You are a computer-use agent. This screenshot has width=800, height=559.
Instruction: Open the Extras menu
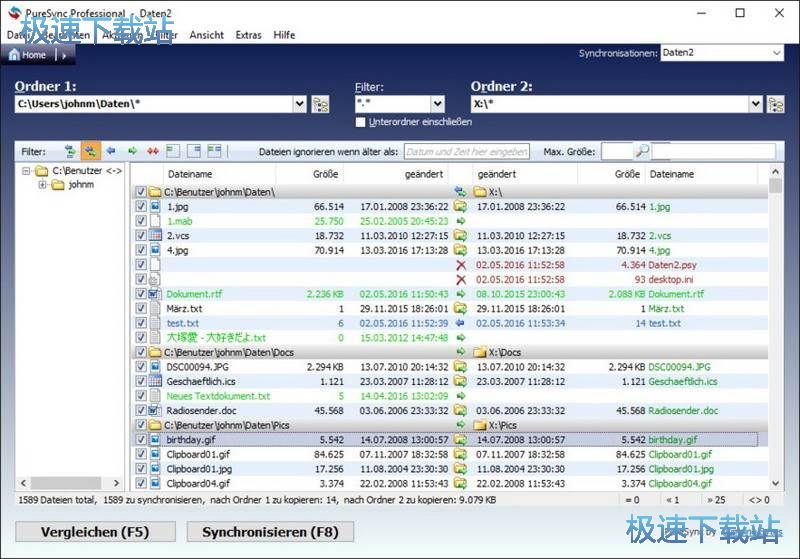click(248, 35)
